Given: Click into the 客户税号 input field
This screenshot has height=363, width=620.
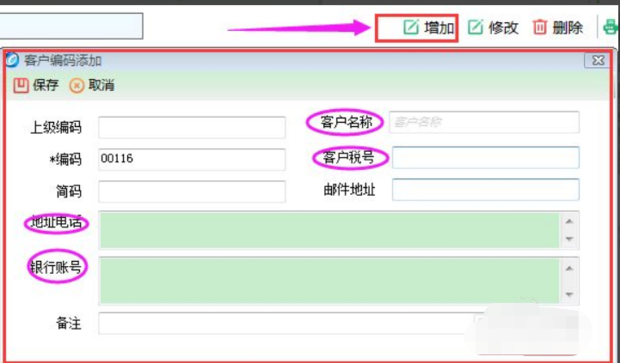Looking at the screenshot, I should pyautogui.click(x=486, y=157).
